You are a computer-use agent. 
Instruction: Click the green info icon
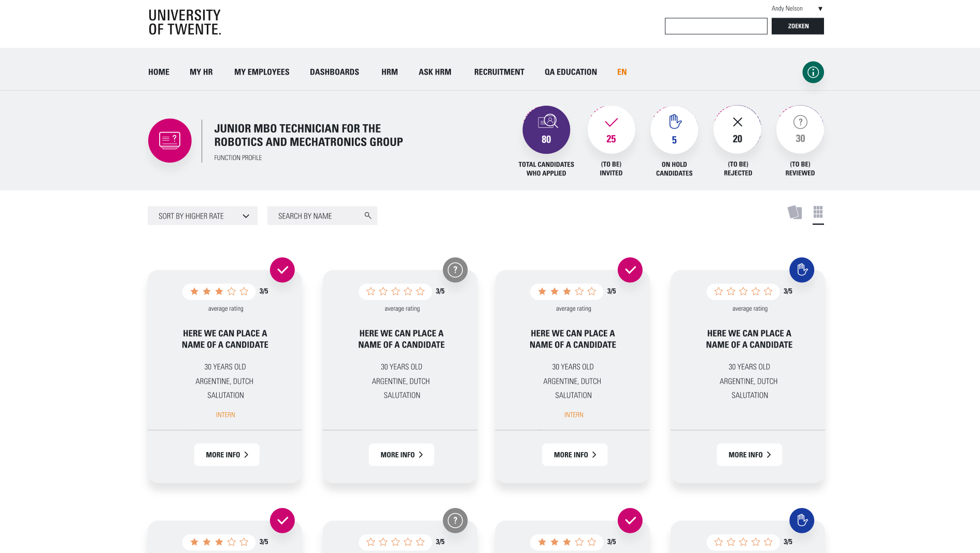coord(813,72)
